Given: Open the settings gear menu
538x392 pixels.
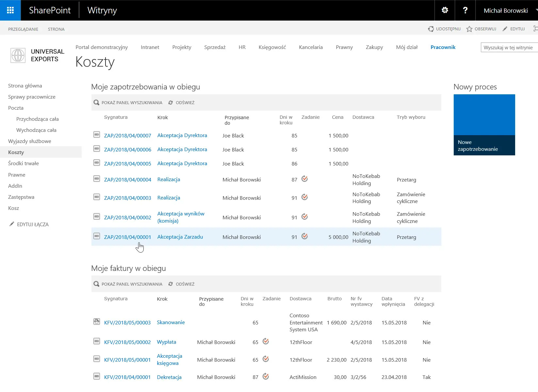Looking at the screenshot, I should (x=445, y=10).
